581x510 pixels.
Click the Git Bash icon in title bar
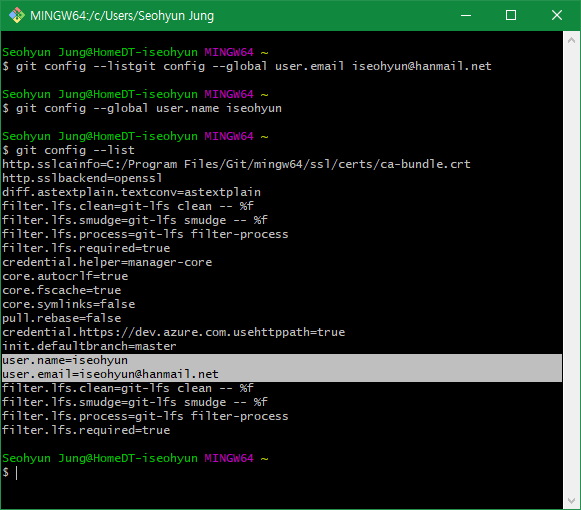[17, 16]
